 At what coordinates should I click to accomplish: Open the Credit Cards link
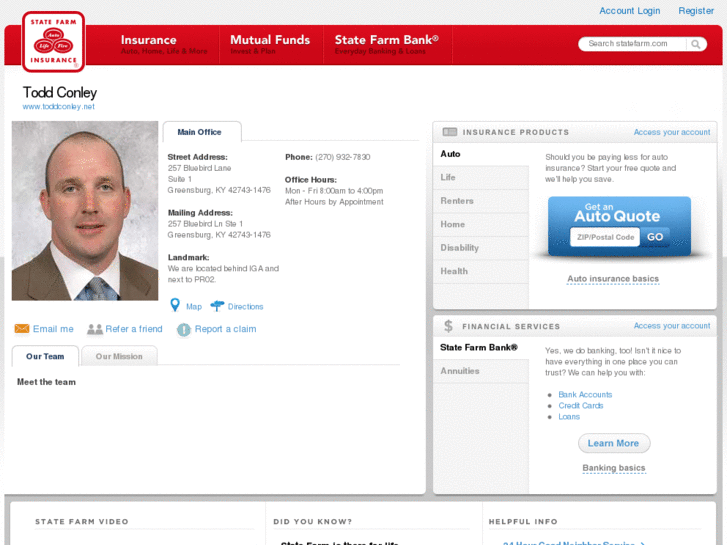tap(580, 406)
